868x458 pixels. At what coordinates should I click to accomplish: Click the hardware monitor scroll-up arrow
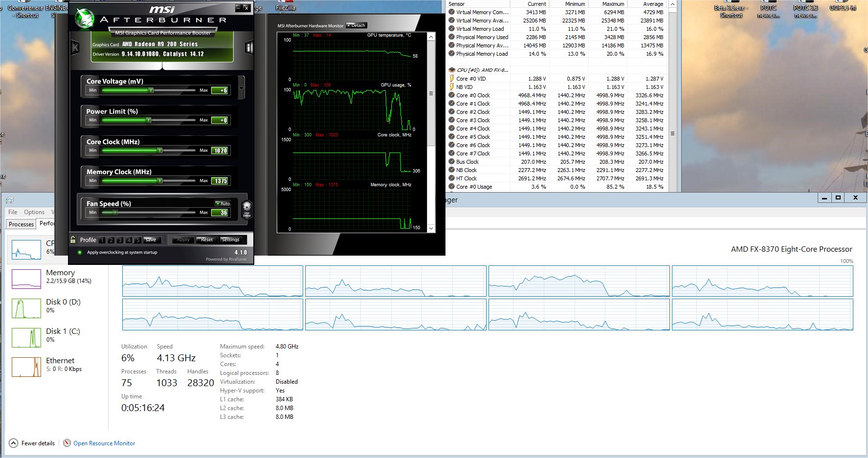tap(431, 37)
